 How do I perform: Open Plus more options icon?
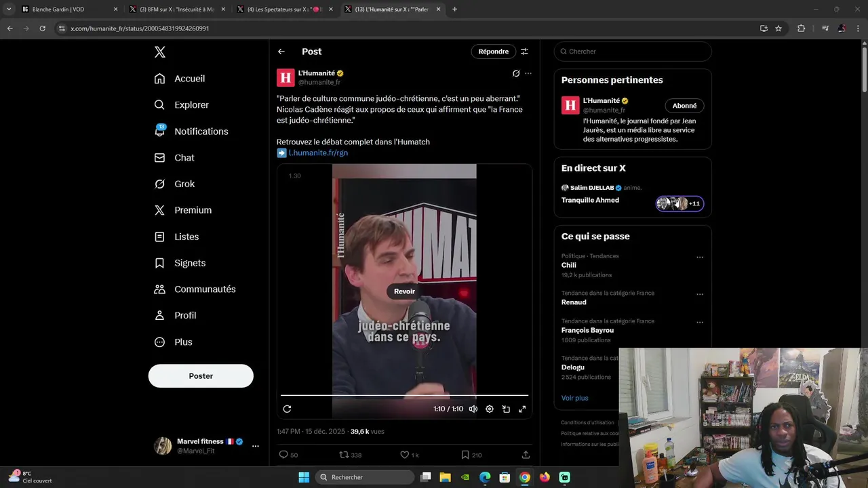(159, 342)
